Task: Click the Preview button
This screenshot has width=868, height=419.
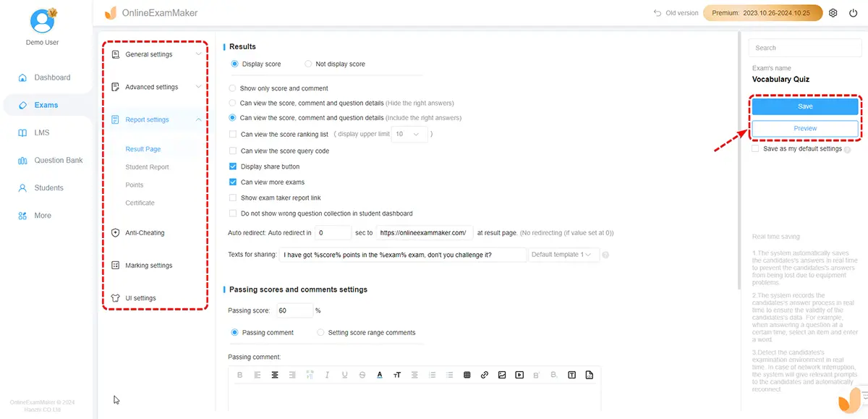Action: coord(805,128)
